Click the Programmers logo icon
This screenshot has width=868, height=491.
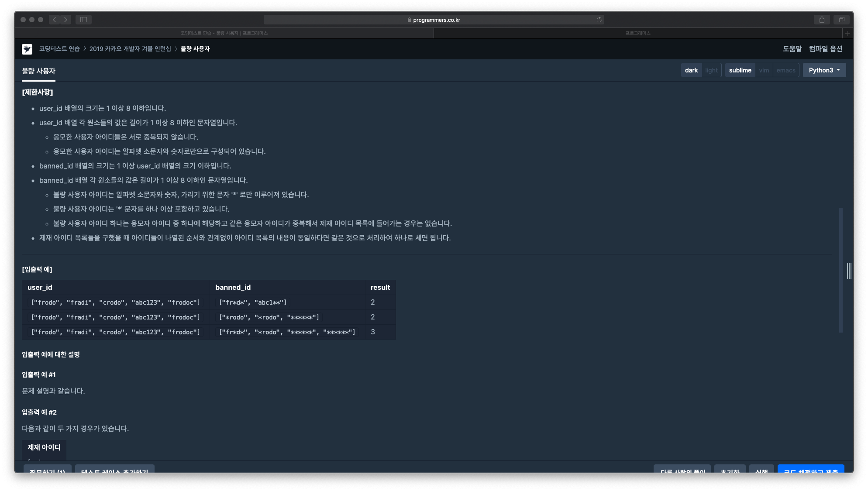(x=27, y=49)
